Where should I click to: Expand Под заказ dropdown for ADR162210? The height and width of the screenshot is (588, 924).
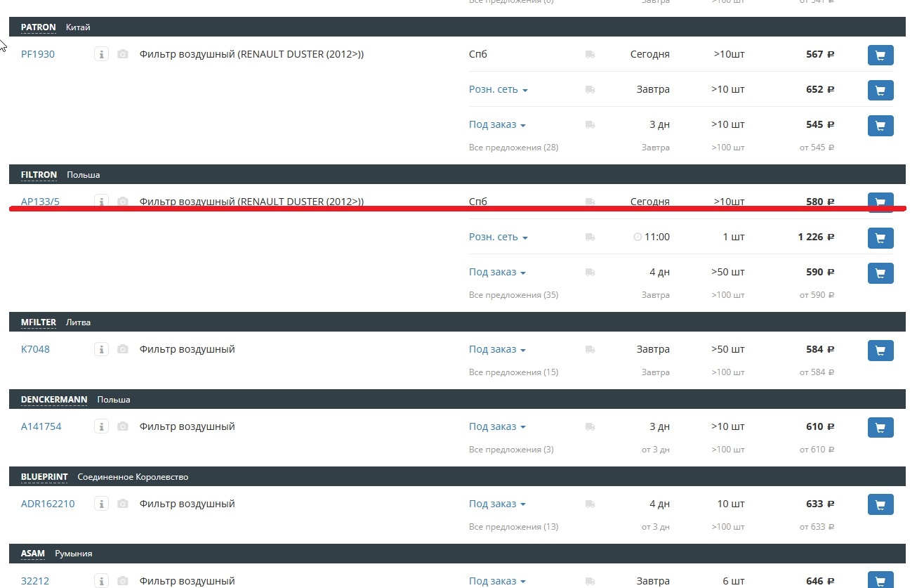point(497,504)
